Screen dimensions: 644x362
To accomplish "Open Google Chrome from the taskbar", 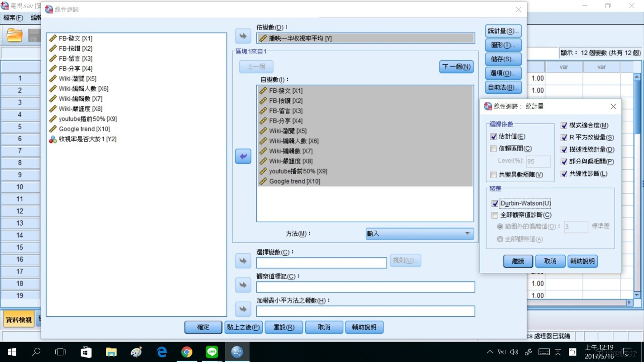I will [x=187, y=352].
